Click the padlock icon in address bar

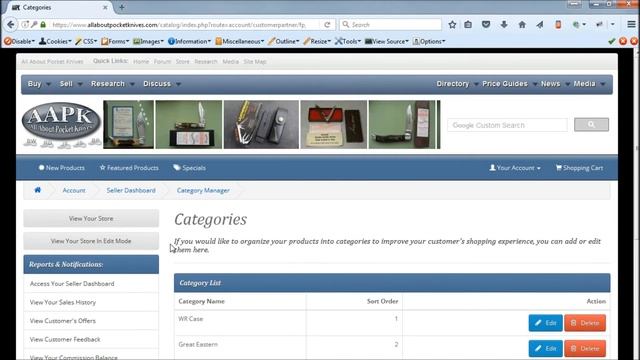tap(43, 24)
